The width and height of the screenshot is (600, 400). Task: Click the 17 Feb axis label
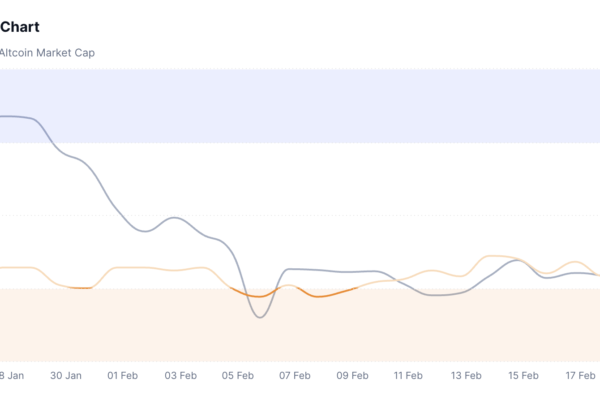point(581,376)
